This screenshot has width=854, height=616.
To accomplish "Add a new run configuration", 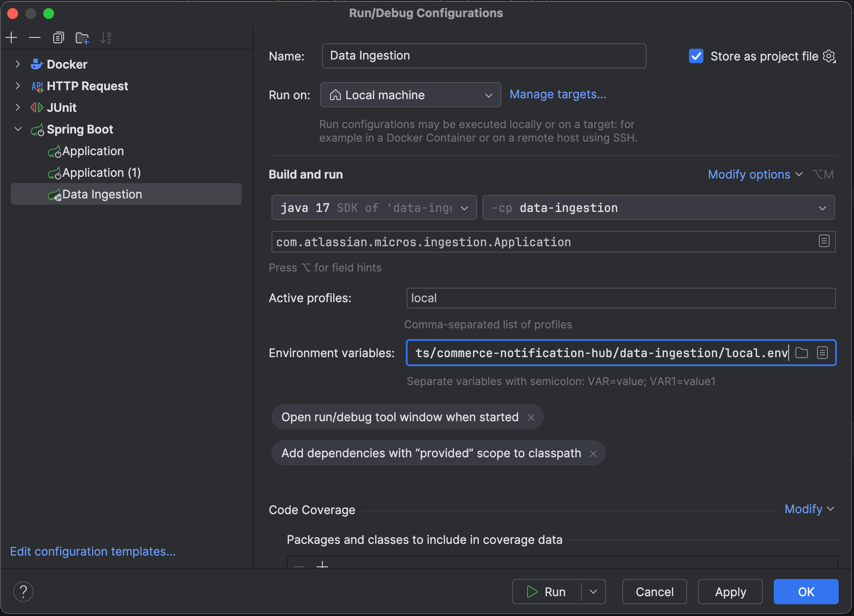I will 11,37.
